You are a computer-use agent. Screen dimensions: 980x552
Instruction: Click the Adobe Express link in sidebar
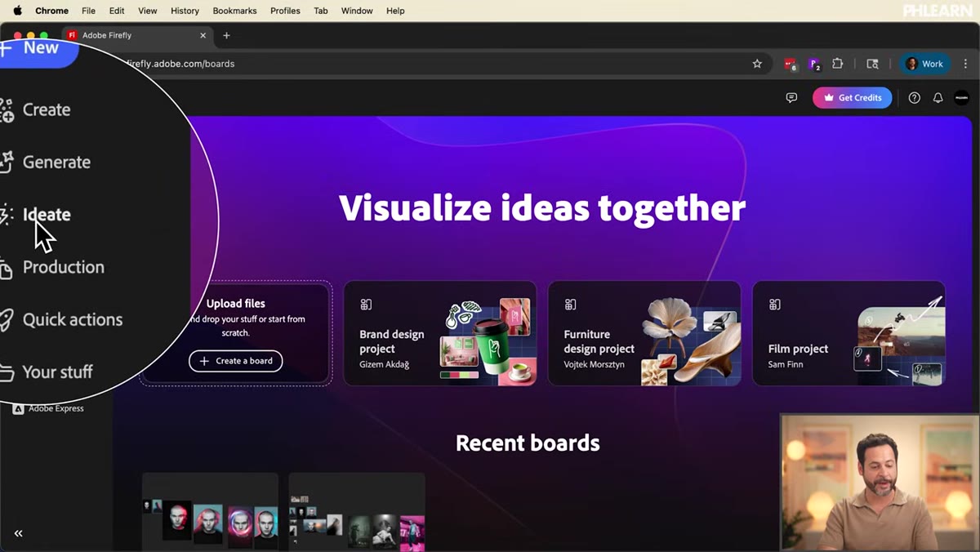point(49,408)
